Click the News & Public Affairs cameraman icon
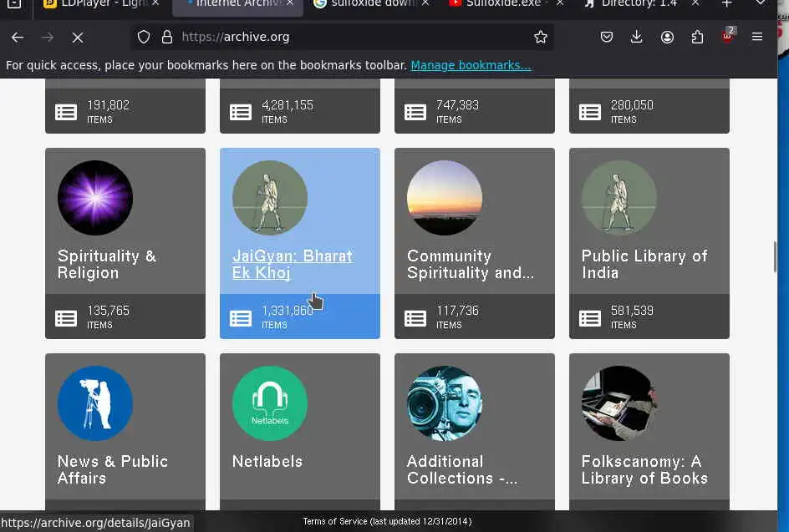 coord(95,403)
